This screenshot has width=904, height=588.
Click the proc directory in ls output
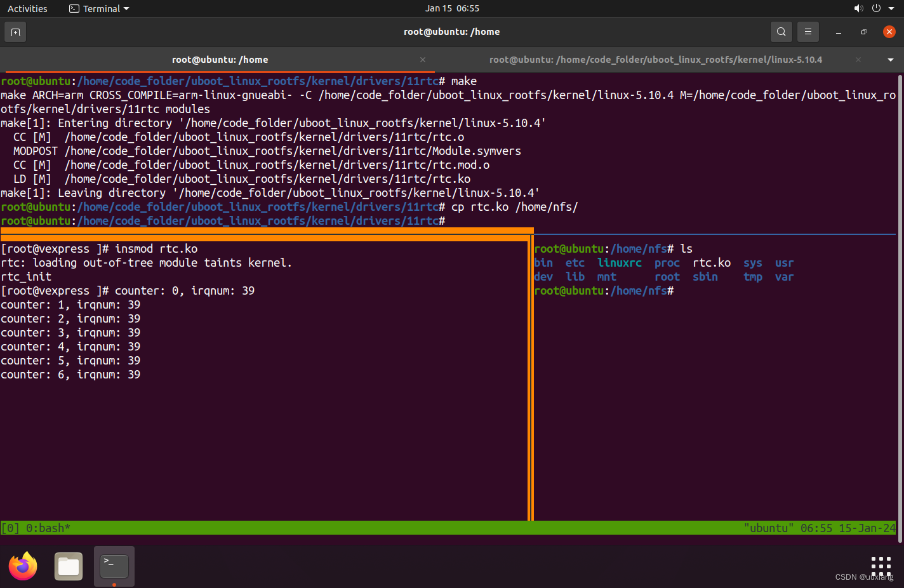coord(667,263)
